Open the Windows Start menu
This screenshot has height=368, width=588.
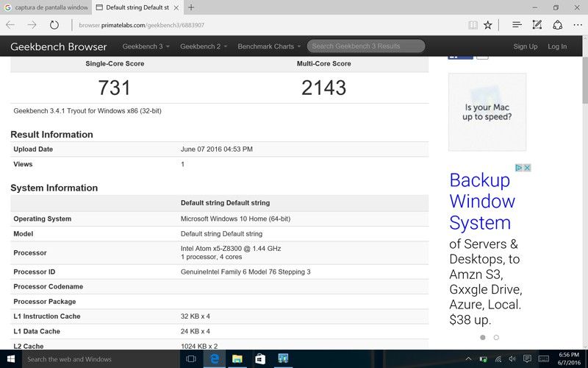(x=11, y=359)
